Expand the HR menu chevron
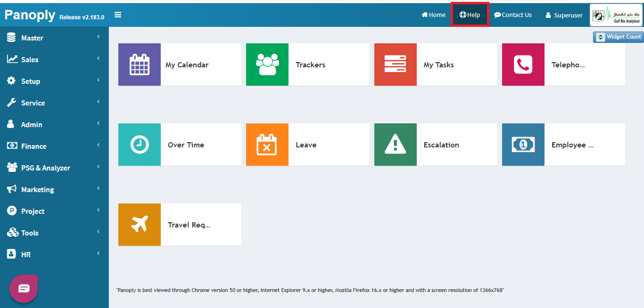644x308 pixels. (x=99, y=253)
